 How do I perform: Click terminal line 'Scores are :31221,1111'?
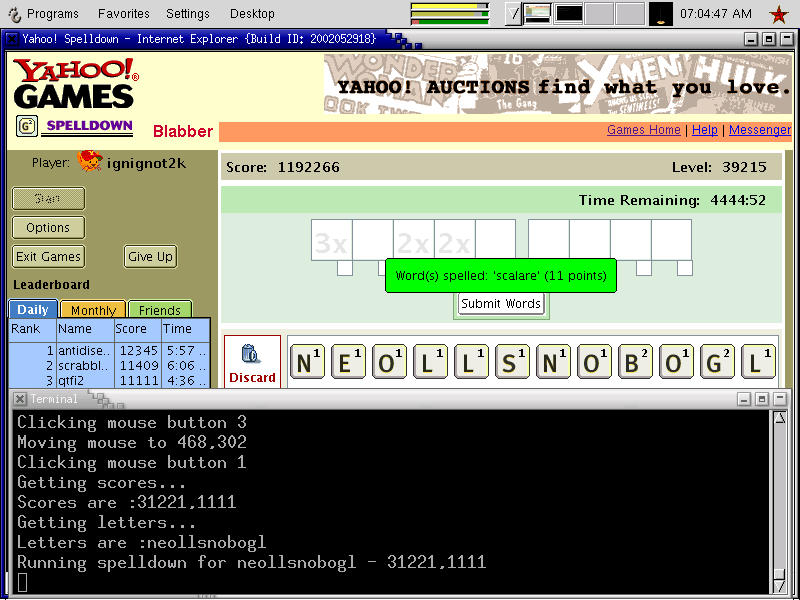coord(127,503)
